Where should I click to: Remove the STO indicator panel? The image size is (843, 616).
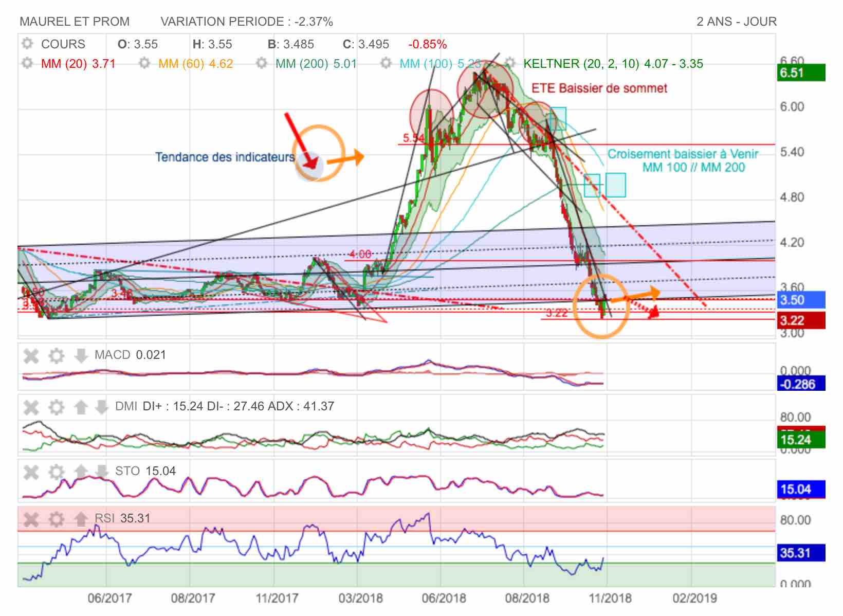(x=31, y=472)
